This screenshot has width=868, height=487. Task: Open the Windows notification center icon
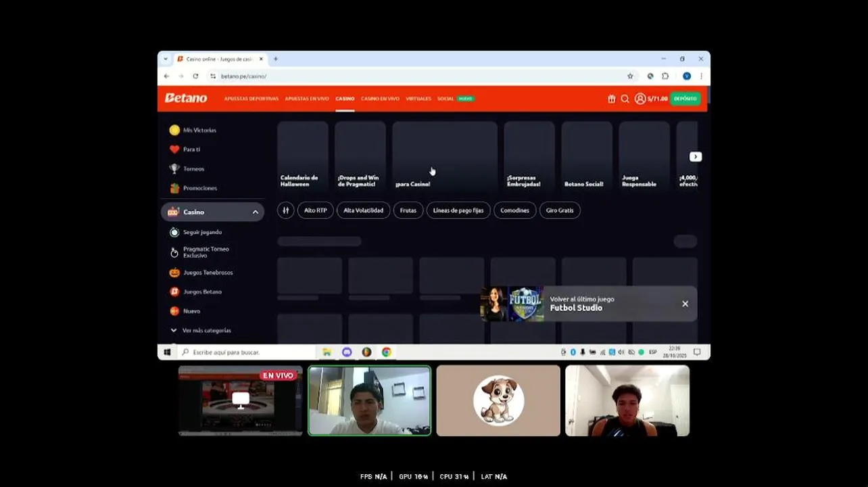click(697, 352)
